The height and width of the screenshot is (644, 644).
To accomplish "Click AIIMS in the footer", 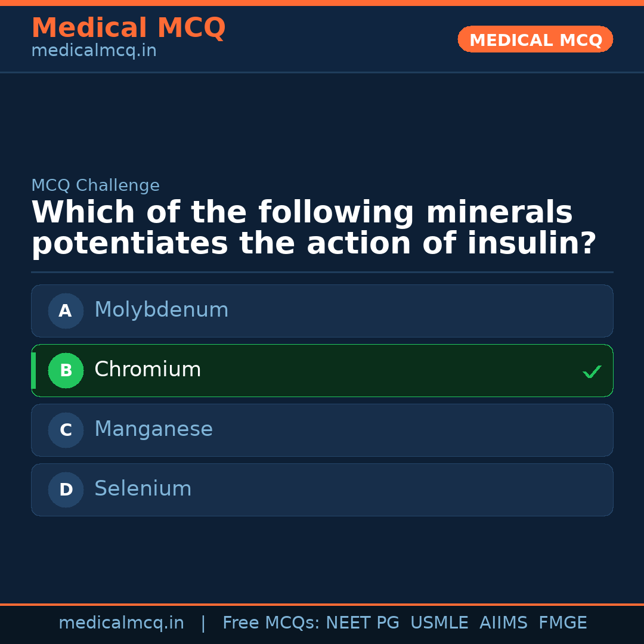I will [x=503, y=623].
